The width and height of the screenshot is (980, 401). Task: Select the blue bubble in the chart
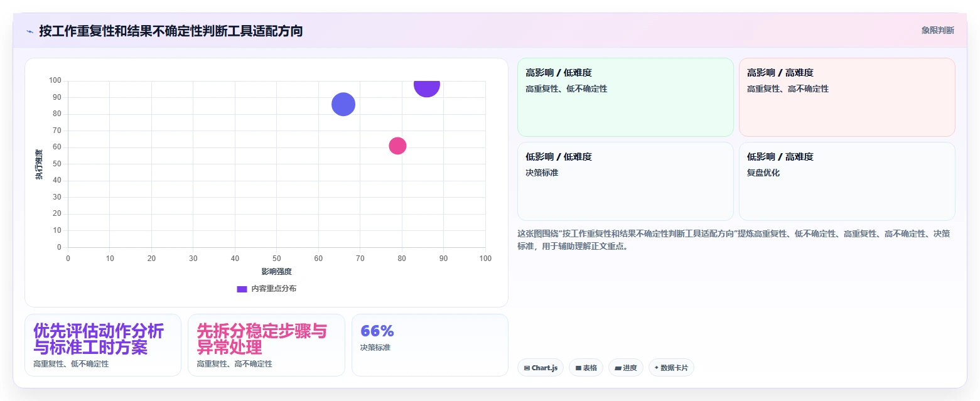(x=343, y=104)
